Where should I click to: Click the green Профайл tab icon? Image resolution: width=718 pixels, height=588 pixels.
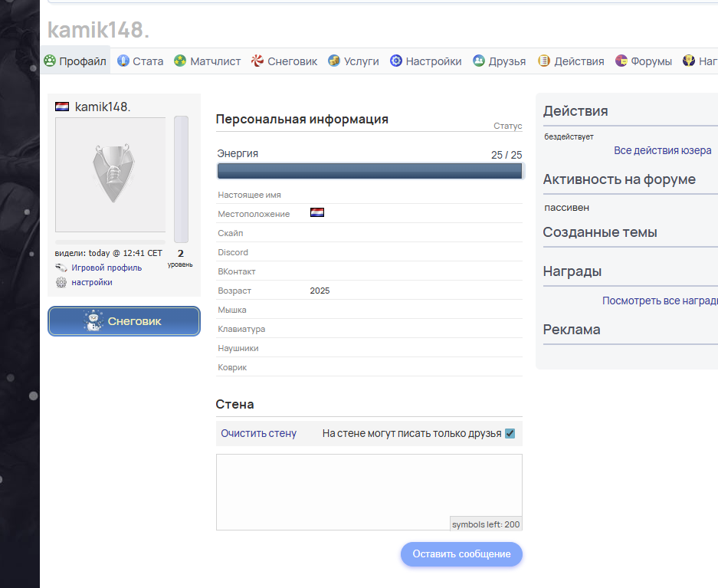50,61
